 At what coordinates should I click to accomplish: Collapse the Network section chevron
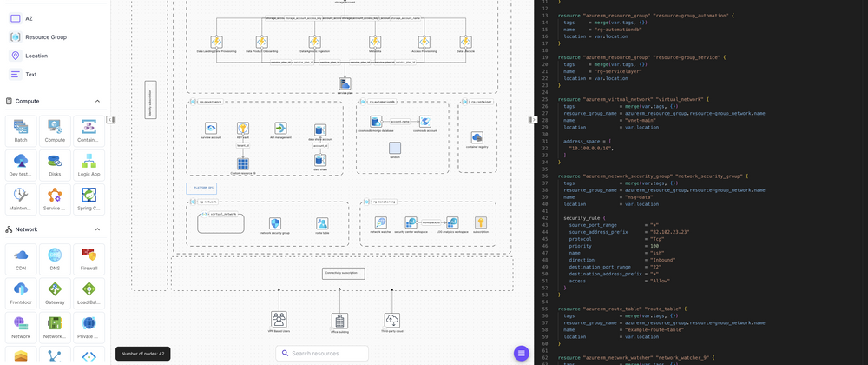coord(97,229)
